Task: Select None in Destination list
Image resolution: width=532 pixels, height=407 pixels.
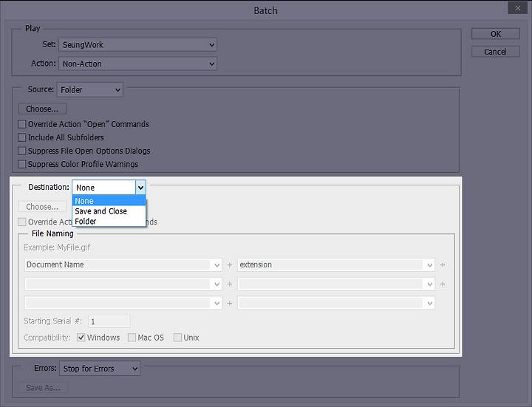Action: point(109,201)
